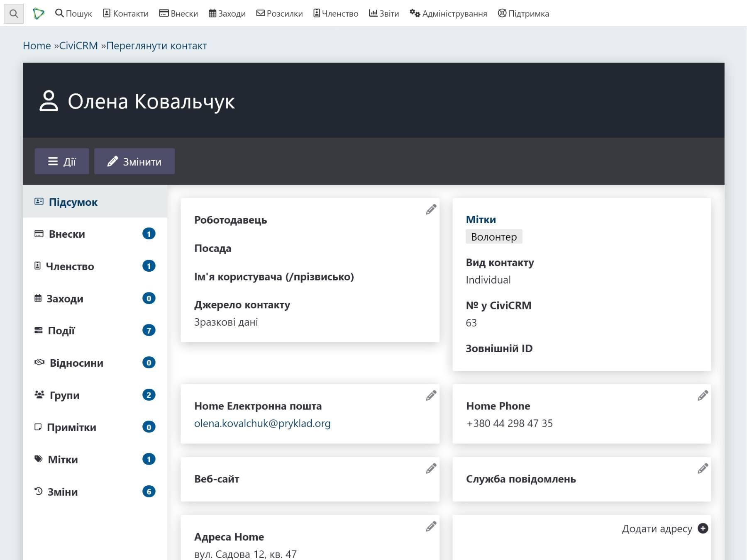Click the contact name Олена Ковальчук heading
Screen dimensions: 747x560
[151, 102]
